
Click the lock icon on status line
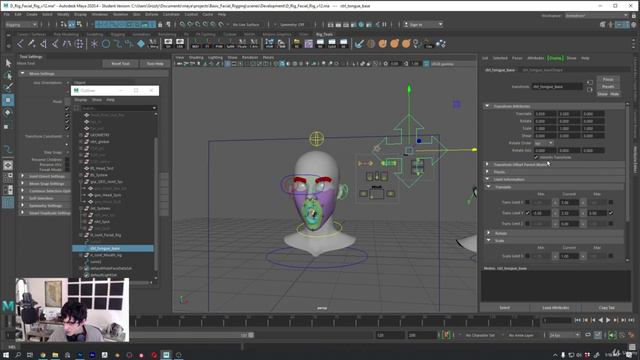[160, 24]
